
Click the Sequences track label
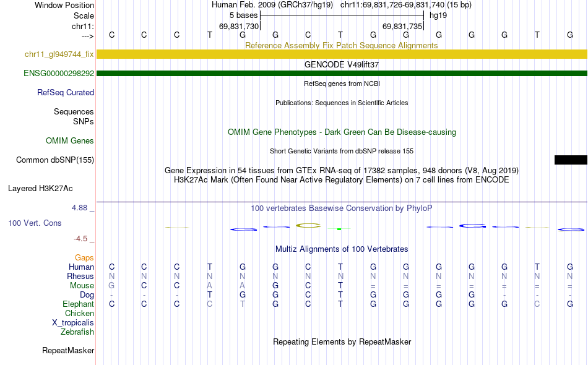tap(74, 112)
